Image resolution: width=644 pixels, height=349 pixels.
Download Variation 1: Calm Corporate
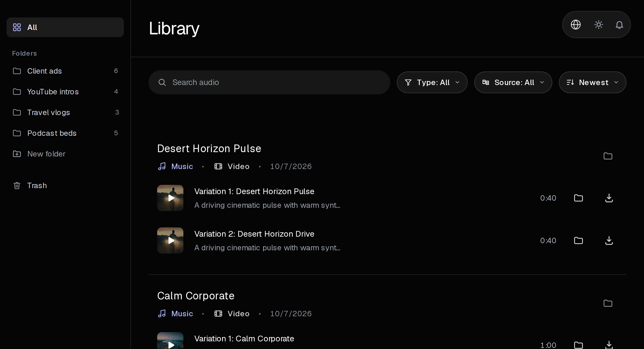[x=609, y=345]
